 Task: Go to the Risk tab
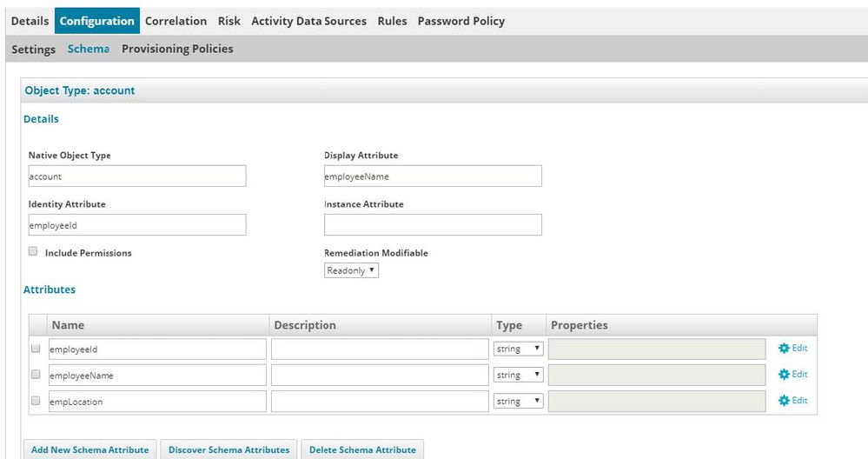click(229, 21)
